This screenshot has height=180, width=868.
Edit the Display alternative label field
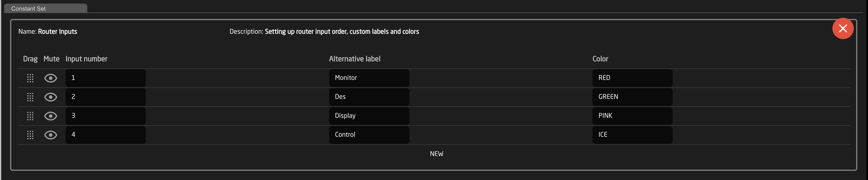pyautogui.click(x=369, y=116)
